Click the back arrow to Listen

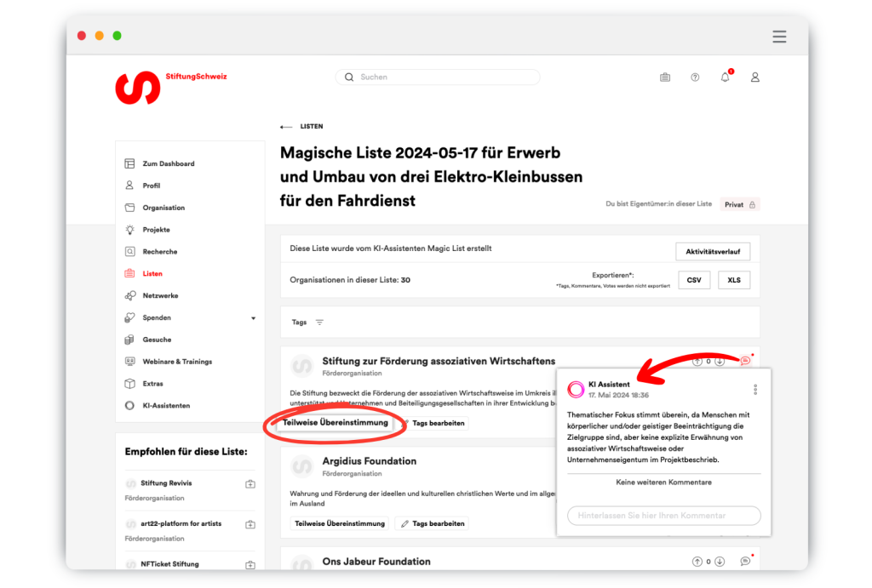(x=286, y=127)
